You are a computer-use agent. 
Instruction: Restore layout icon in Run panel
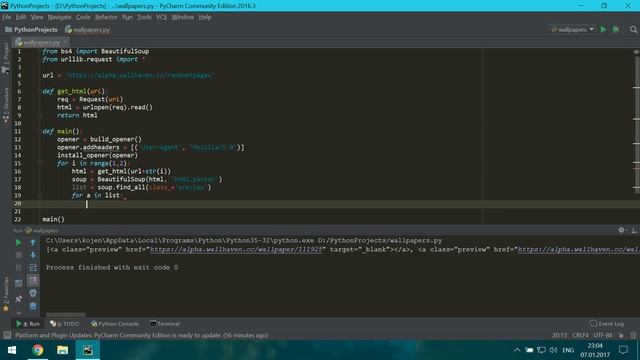pyautogui.click(x=18, y=283)
